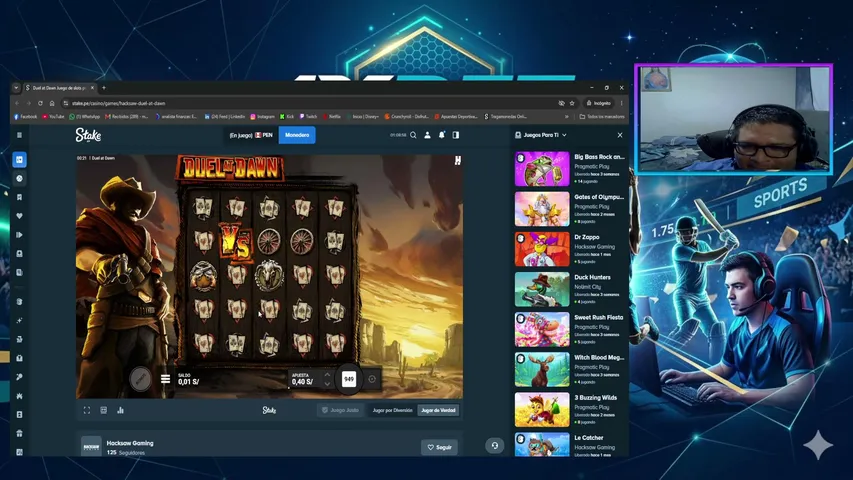Screen dimensions: 853x480
Task: Open the Instagram bookmark
Action: click(263, 116)
